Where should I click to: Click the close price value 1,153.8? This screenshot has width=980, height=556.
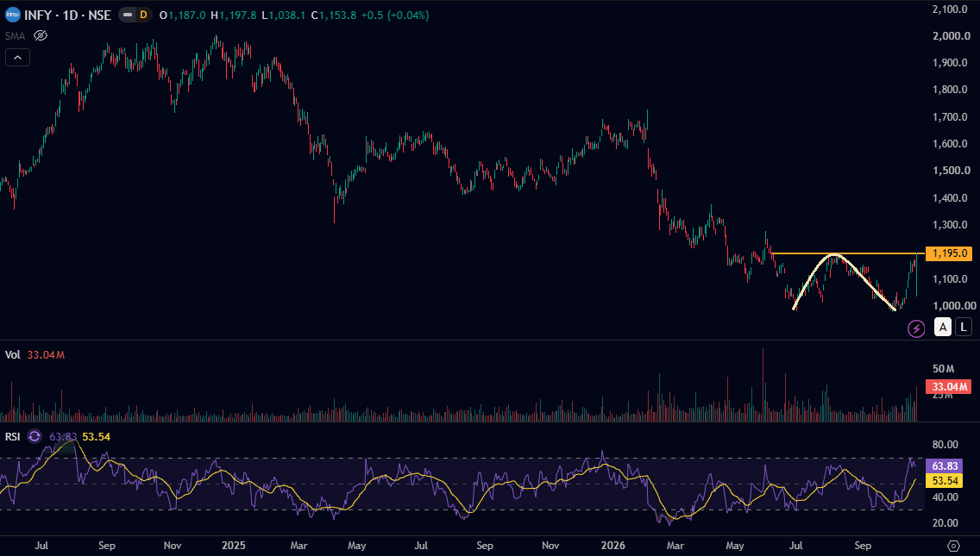(337, 15)
